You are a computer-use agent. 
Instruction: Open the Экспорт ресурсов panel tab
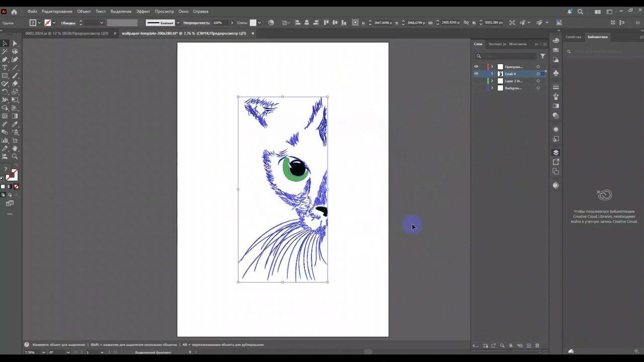497,44
